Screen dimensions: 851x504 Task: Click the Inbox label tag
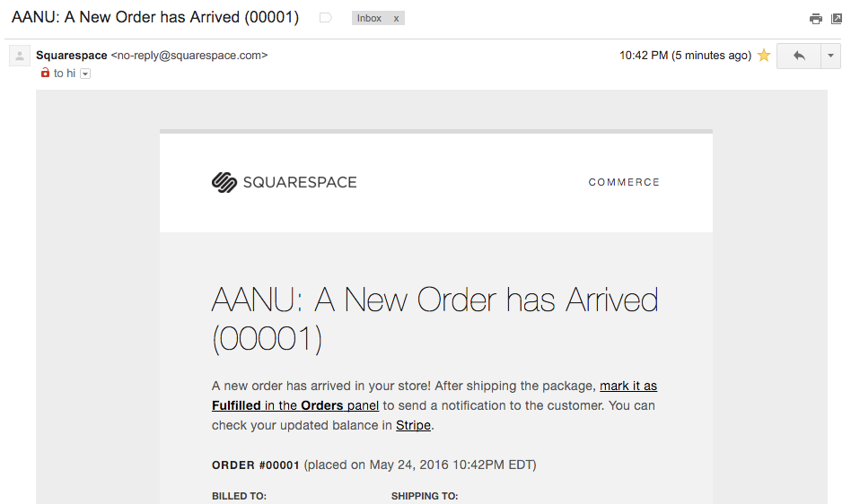click(369, 19)
